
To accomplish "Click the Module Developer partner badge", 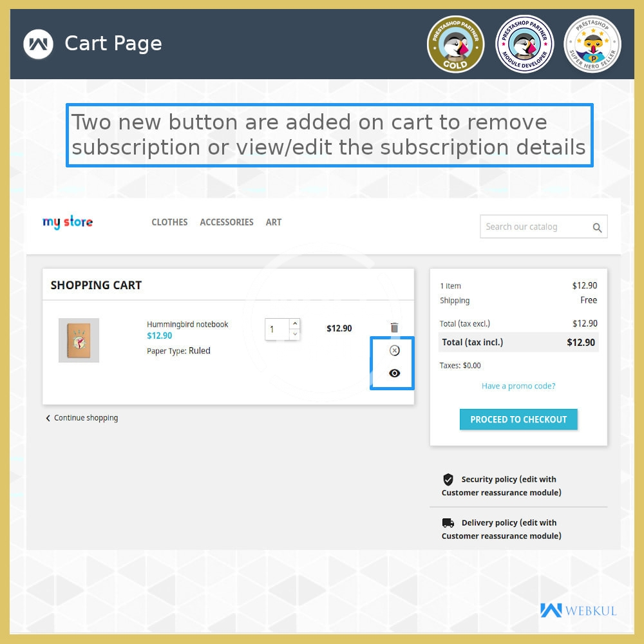I will pos(524,44).
